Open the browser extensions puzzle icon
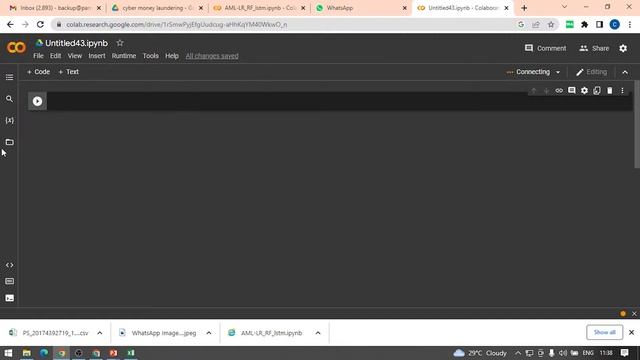Viewport: 640px width, 360px height. [x=584, y=24]
